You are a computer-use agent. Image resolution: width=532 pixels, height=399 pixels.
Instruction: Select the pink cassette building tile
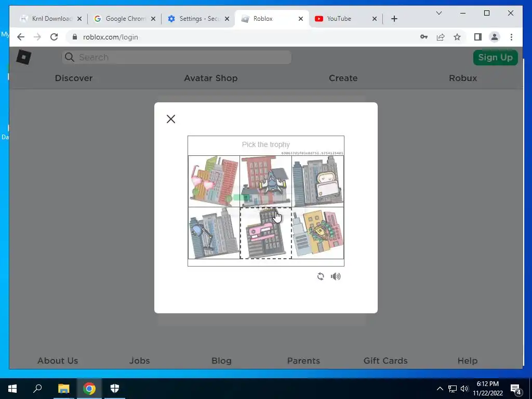pyautogui.click(x=265, y=233)
